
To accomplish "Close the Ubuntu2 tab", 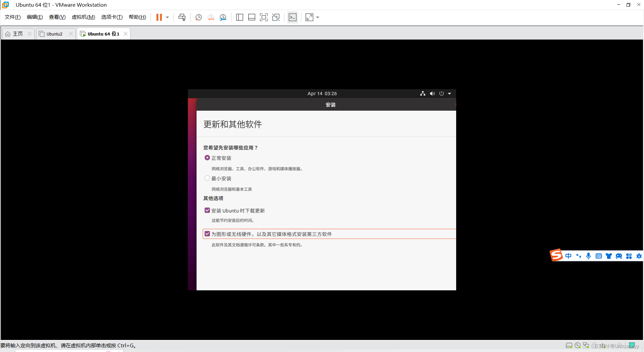I will point(71,34).
